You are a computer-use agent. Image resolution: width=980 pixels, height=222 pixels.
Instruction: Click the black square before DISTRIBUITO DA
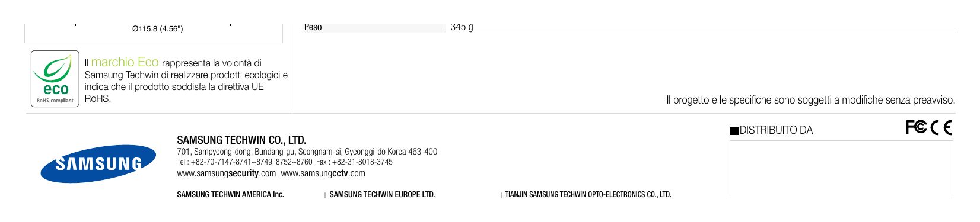[x=734, y=130]
